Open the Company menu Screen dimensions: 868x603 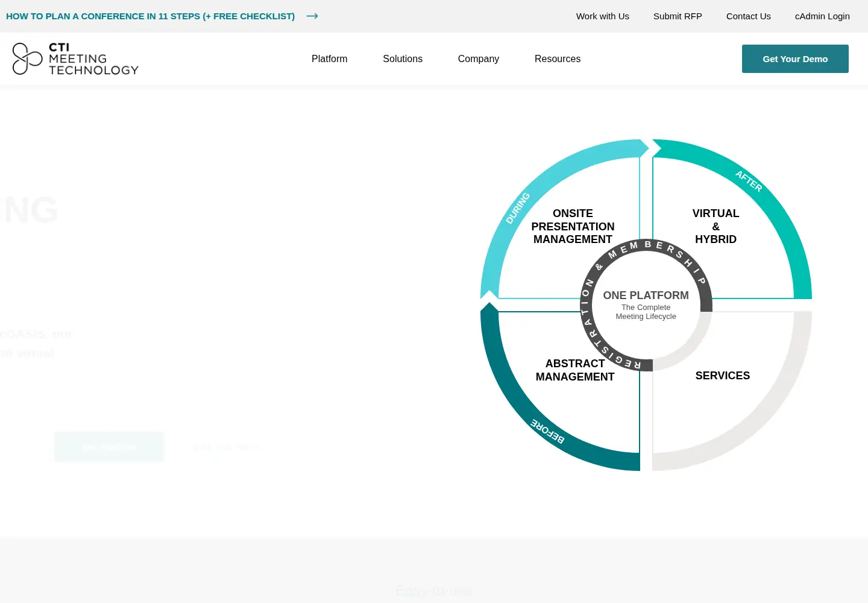[479, 58]
